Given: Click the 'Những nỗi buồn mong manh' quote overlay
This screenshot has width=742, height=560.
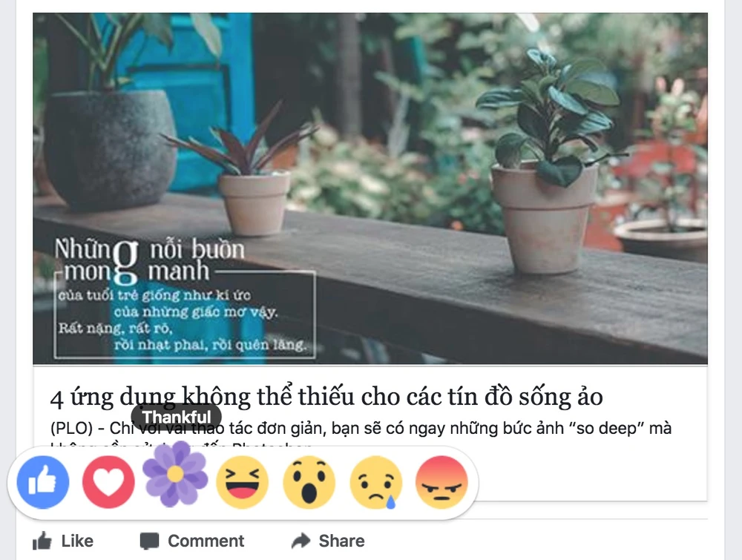Looking at the screenshot, I should coord(185,298).
